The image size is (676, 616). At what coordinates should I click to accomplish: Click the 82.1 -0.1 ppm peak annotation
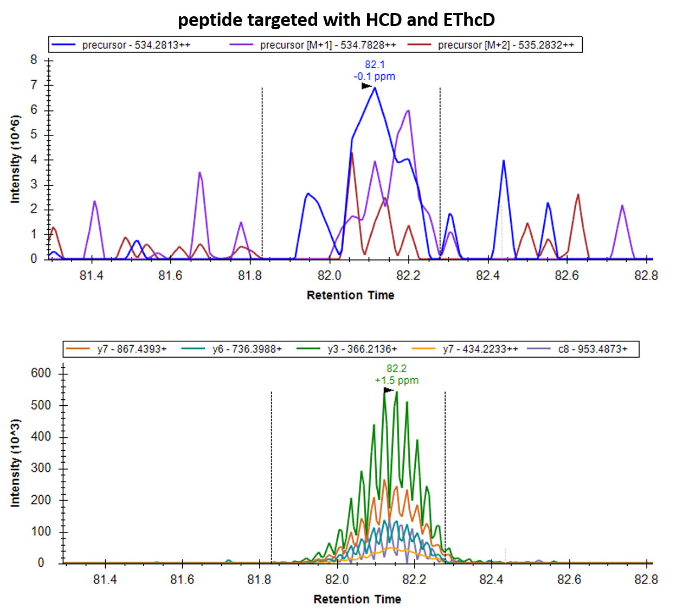(375, 70)
